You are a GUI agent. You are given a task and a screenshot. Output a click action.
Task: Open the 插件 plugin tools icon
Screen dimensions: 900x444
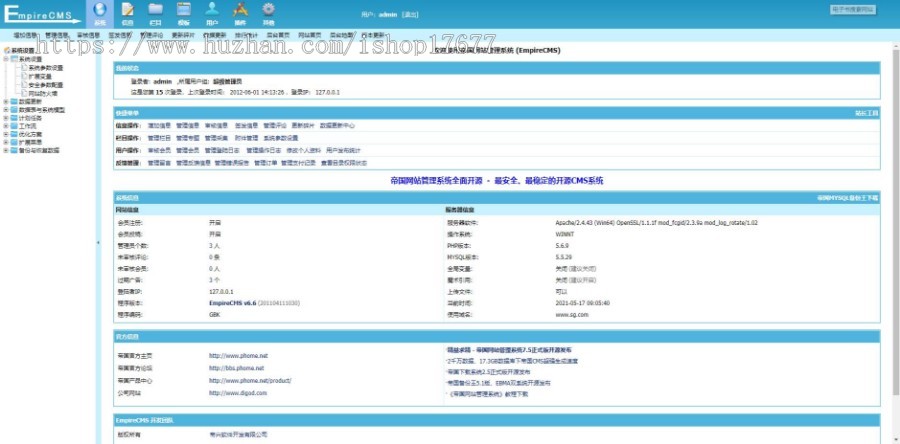click(x=240, y=11)
